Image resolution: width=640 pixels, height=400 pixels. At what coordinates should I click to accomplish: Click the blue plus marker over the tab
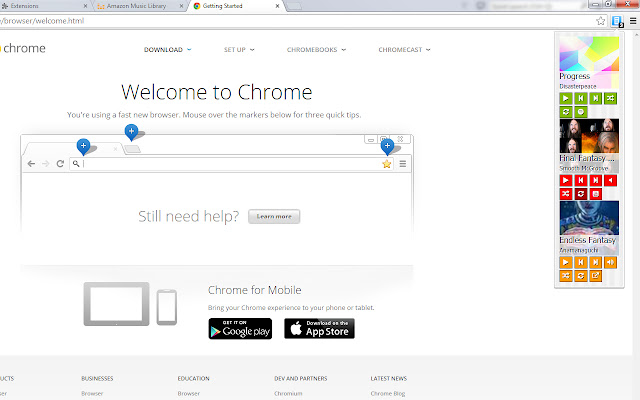coord(83,146)
